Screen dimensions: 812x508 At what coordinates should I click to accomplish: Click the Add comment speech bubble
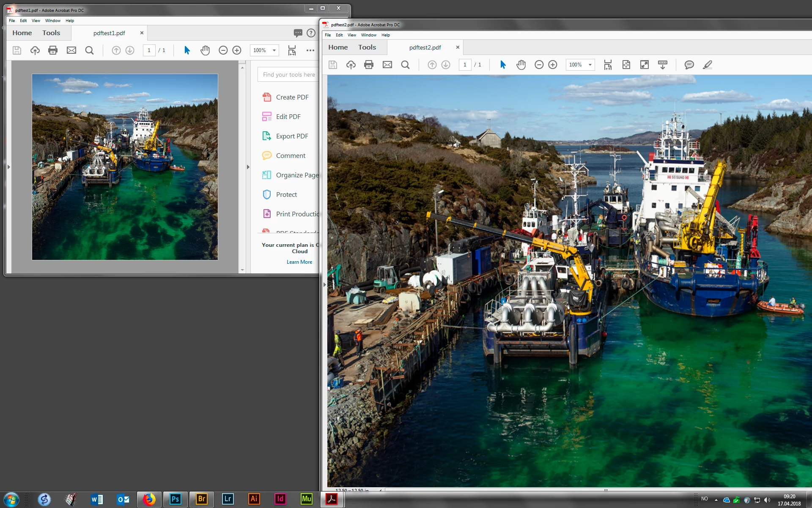pyautogui.click(x=689, y=65)
